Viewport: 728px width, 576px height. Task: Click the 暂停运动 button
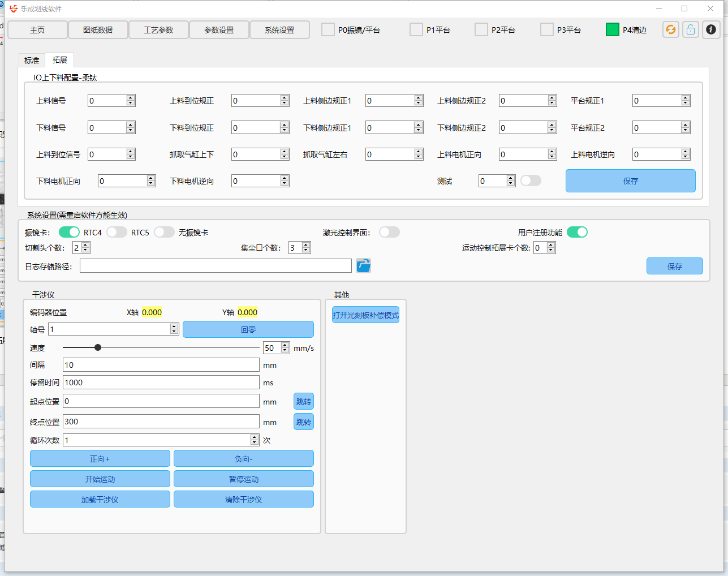pos(244,479)
